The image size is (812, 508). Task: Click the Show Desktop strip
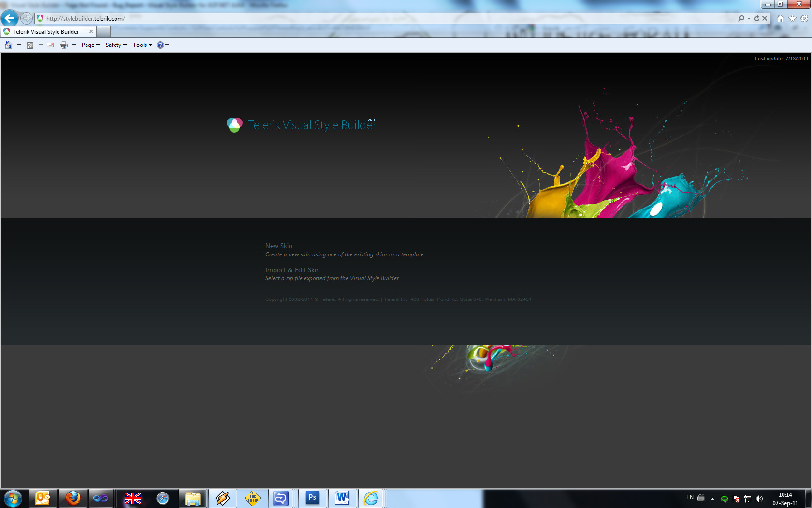coord(808,498)
